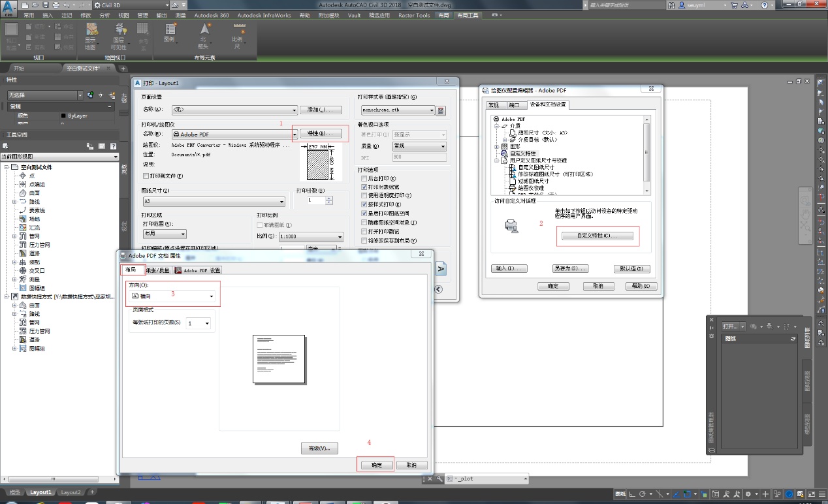Click the close X on command line bar
Viewport: 828px width, 504px height.
click(x=429, y=479)
